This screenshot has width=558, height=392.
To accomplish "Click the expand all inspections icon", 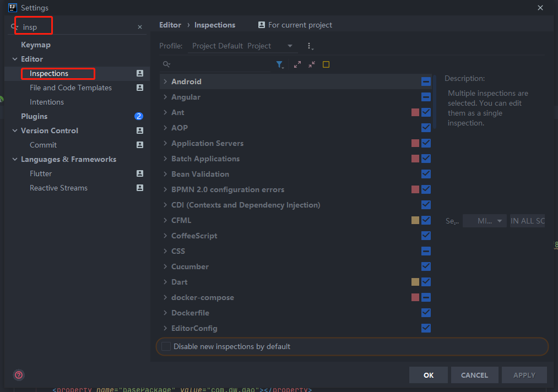I will coord(297,64).
